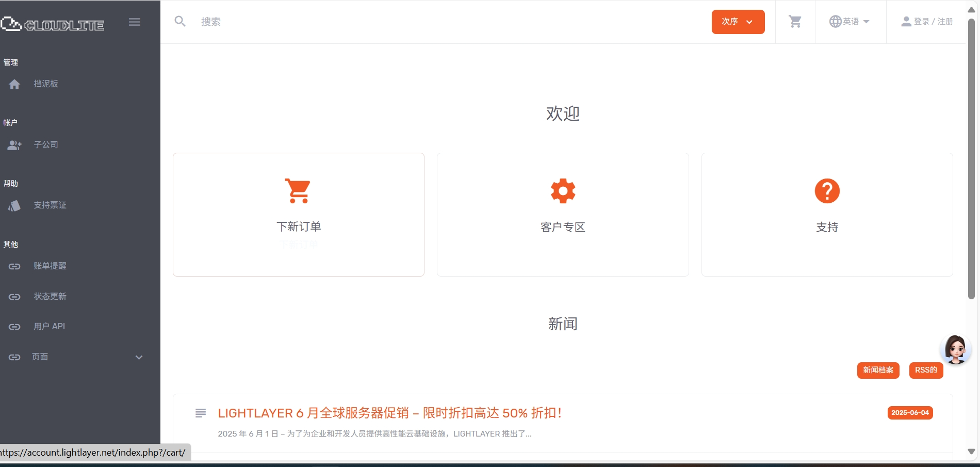
Task: Click the search magnifier icon
Action: click(180, 22)
